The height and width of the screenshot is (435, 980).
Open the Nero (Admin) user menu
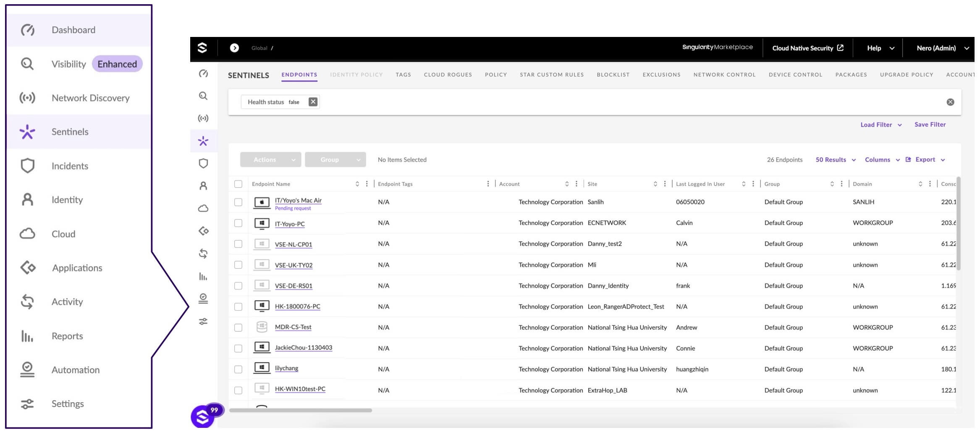coord(943,48)
